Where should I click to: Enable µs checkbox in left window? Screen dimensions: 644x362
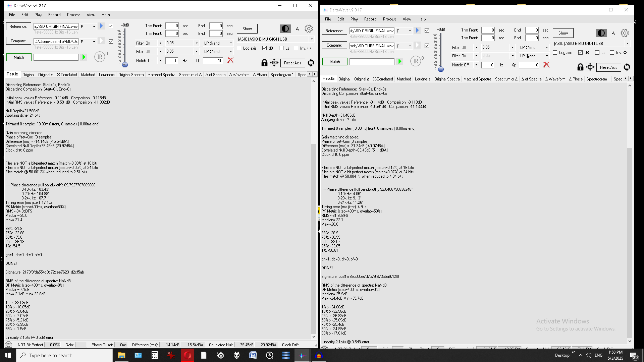pos(281,48)
